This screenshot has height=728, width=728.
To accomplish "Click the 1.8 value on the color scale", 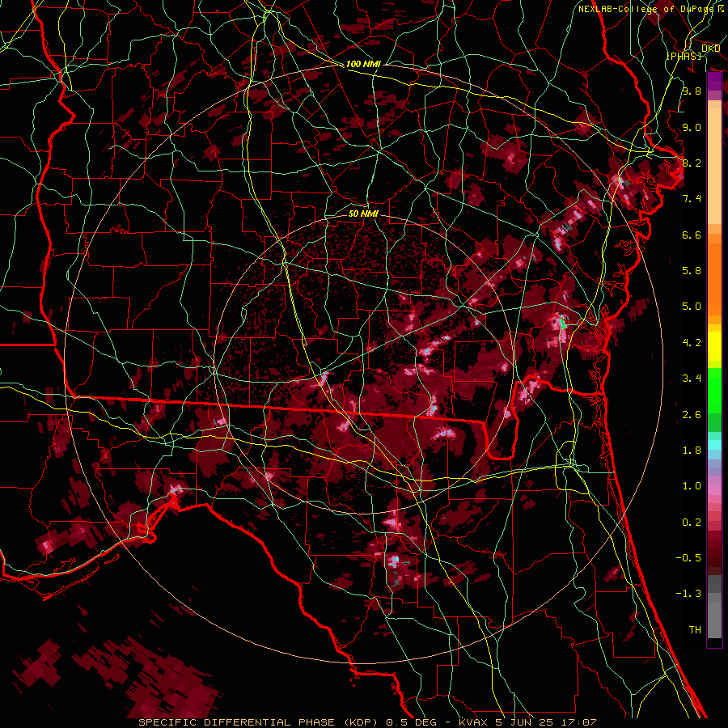I will pyautogui.click(x=692, y=451).
